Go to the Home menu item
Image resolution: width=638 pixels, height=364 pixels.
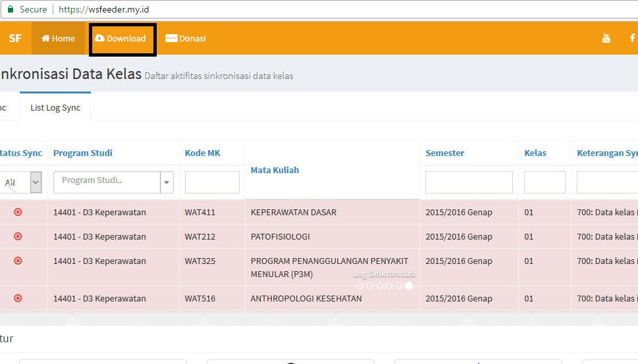pyautogui.click(x=59, y=39)
